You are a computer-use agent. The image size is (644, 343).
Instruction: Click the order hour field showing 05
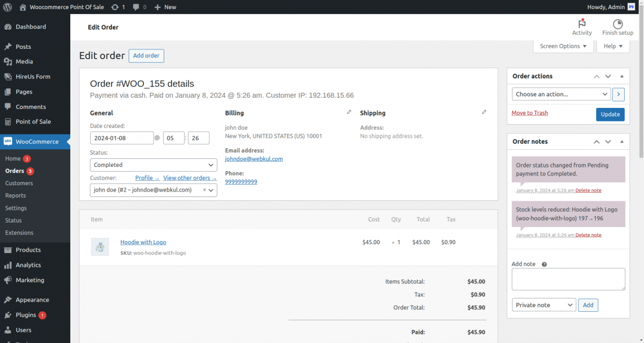click(174, 138)
